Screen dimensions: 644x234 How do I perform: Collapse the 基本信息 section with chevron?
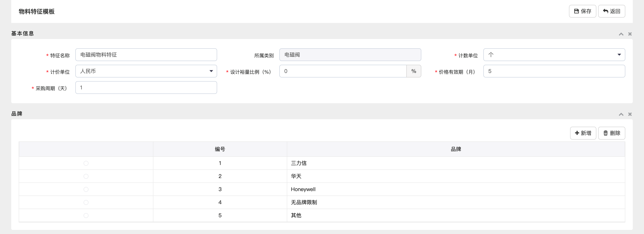click(621, 34)
